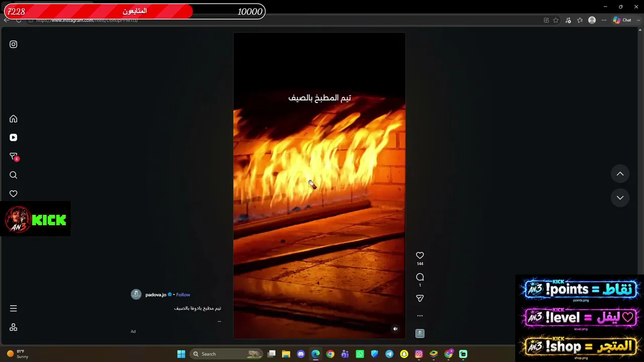Click the 144 likes count
Image resolution: width=644 pixels, height=362 pixels.
click(x=420, y=263)
